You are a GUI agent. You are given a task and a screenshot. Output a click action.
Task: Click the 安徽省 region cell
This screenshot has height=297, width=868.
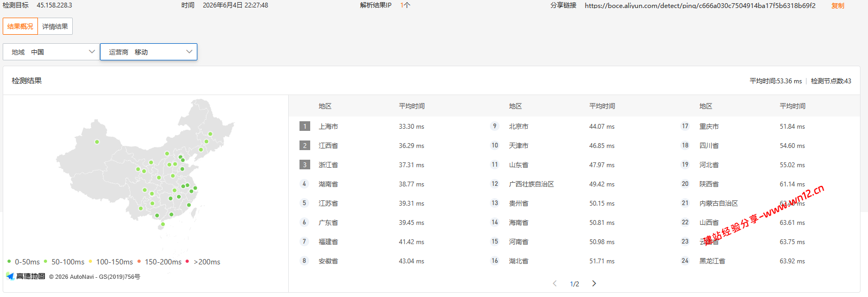click(328, 261)
